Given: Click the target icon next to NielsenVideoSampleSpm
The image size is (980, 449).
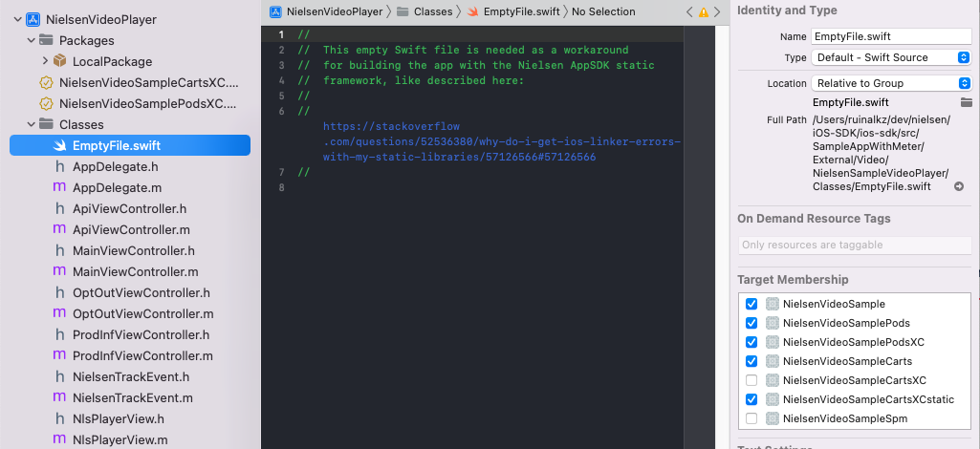Looking at the screenshot, I should tap(773, 417).
